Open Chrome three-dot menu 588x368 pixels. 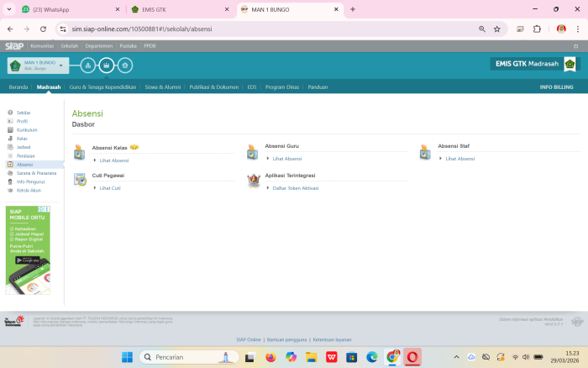click(578, 29)
